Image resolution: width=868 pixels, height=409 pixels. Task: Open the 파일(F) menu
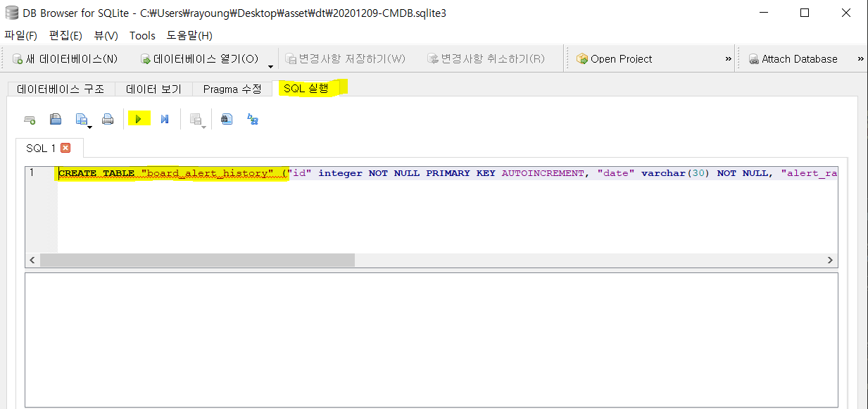pos(21,35)
